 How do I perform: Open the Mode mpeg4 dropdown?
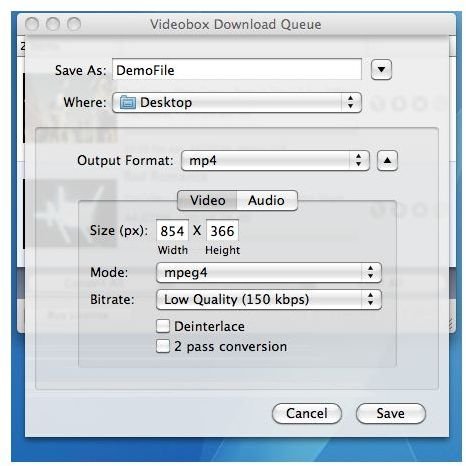pyautogui.click(x=269, y=273)
